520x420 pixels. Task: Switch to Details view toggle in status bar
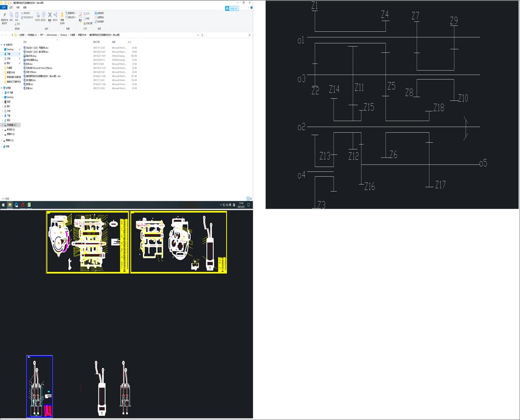248,199
